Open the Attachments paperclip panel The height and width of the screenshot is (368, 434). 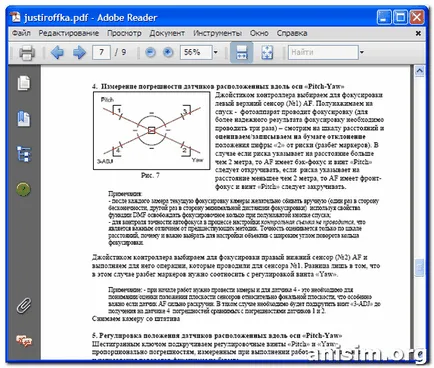tap(24, 305)
